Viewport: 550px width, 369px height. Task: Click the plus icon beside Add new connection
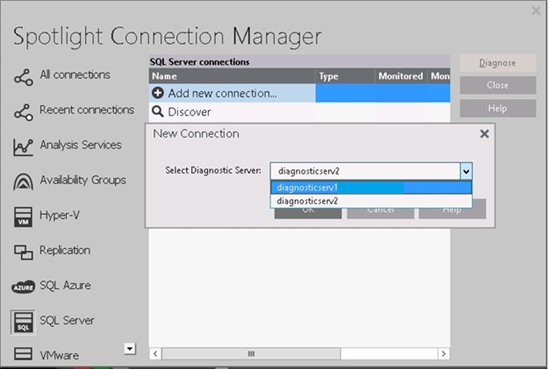point(158,93)
